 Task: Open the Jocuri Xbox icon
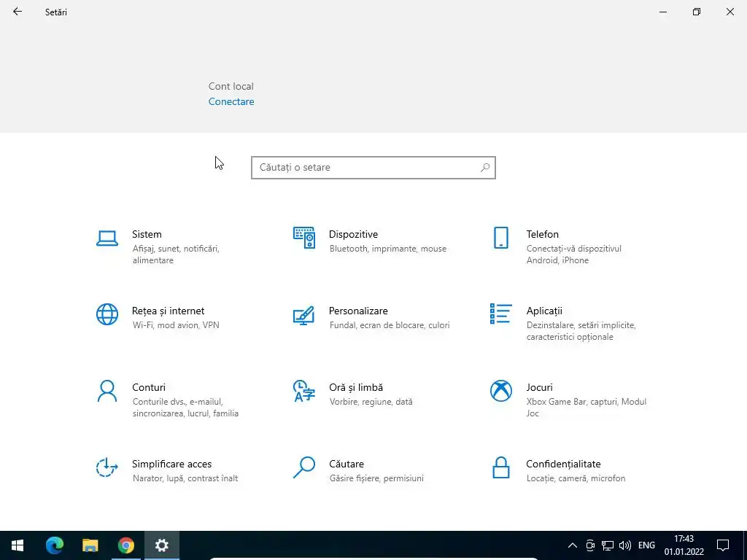click(500, 391)
